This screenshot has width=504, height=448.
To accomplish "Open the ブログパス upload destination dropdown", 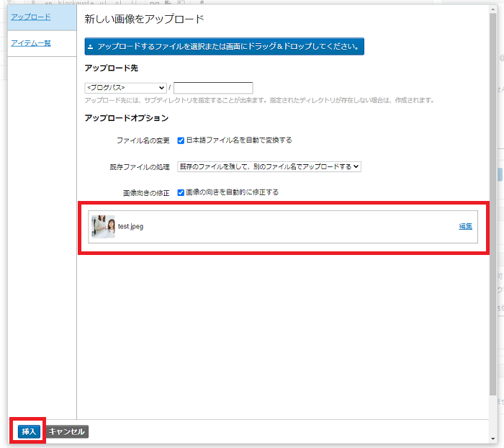I will click(125, 87).
